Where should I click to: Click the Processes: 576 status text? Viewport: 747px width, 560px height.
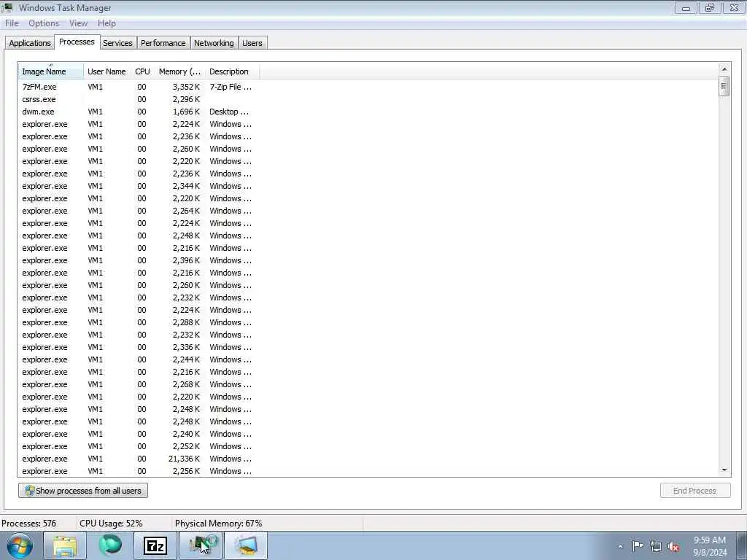pos(28,524)
